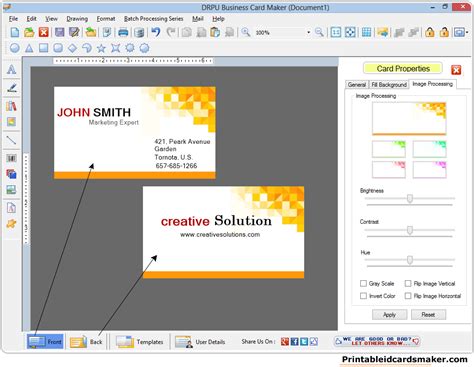Click the open folder toolbar icon
This screenshot has height=367, width=474.
29,32
